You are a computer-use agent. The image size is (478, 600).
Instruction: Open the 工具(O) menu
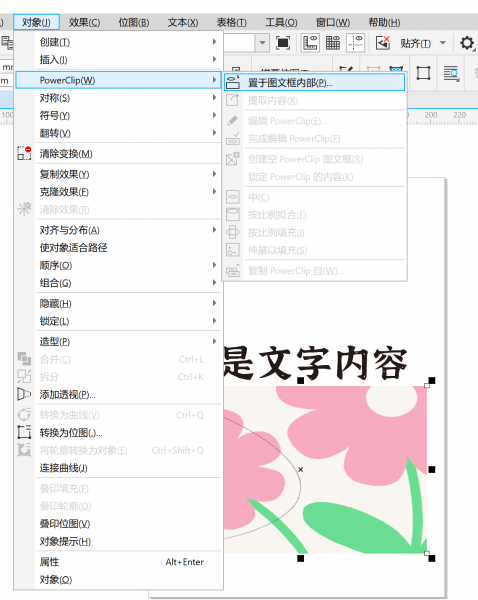coord(281,22)
